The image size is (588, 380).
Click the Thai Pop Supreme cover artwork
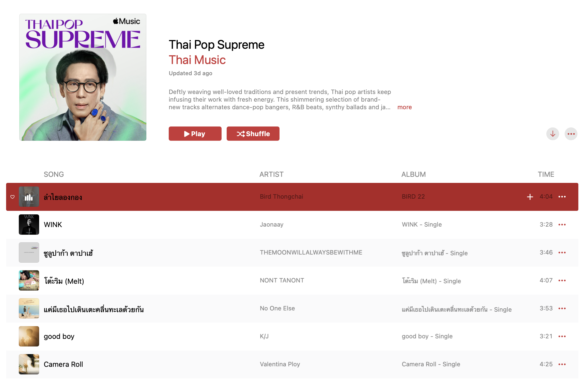(x=83, y=77)
